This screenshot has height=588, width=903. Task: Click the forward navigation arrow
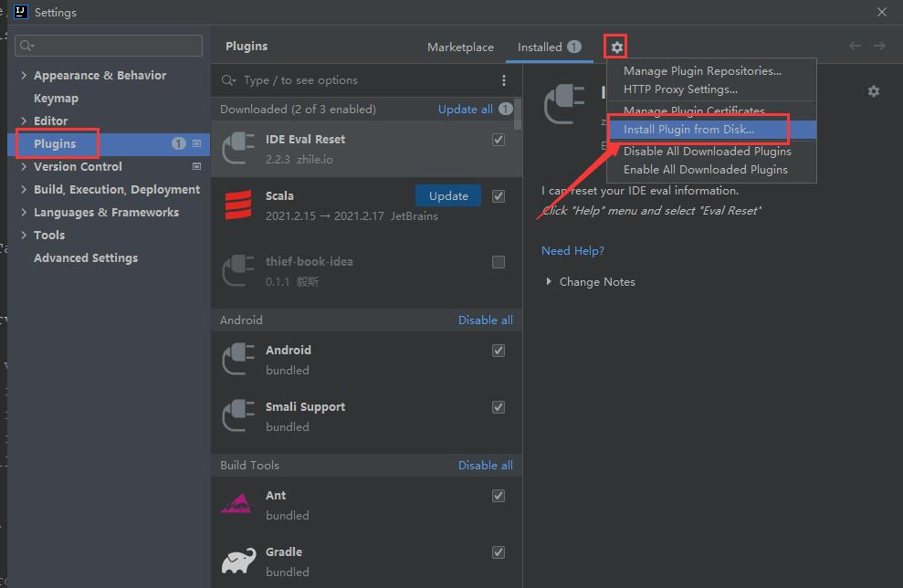tap(879, 46)
